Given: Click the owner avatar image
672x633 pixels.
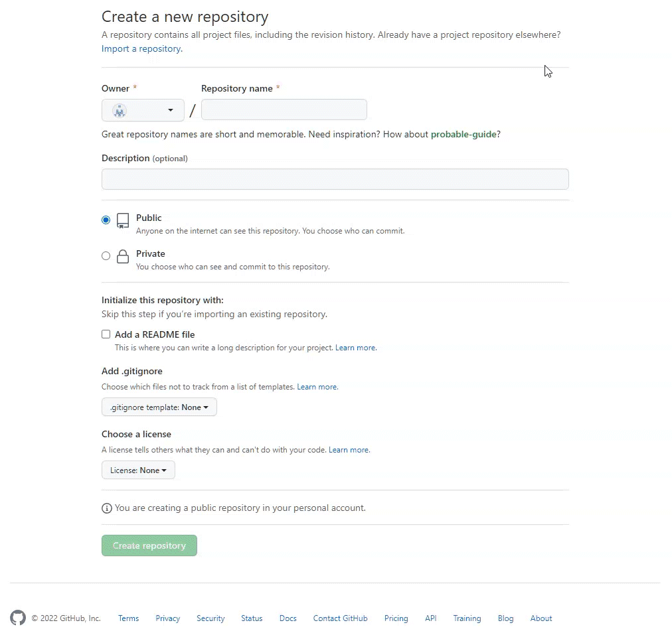Looking at the screenshot, I should pos(118,109).
